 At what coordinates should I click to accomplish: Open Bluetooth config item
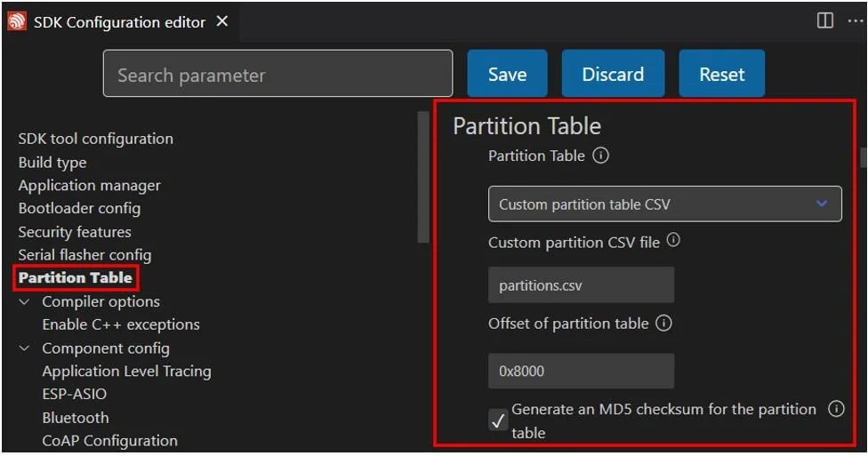pyautogui.click(x=76, y=418)
